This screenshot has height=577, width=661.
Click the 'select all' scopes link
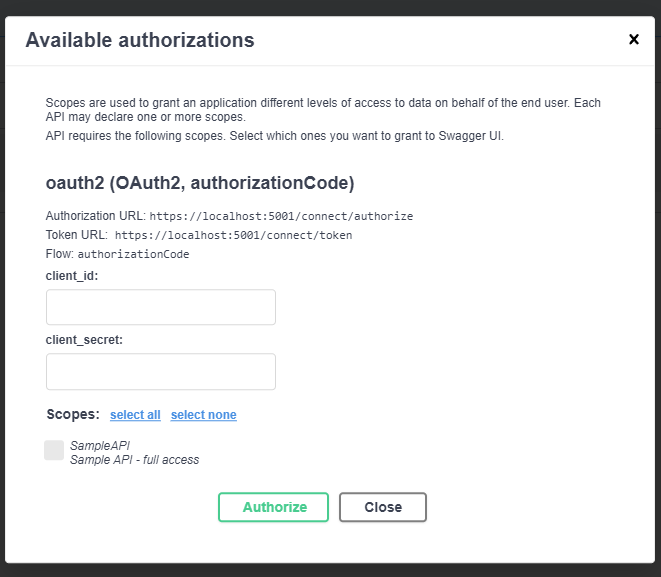[135, 415]
